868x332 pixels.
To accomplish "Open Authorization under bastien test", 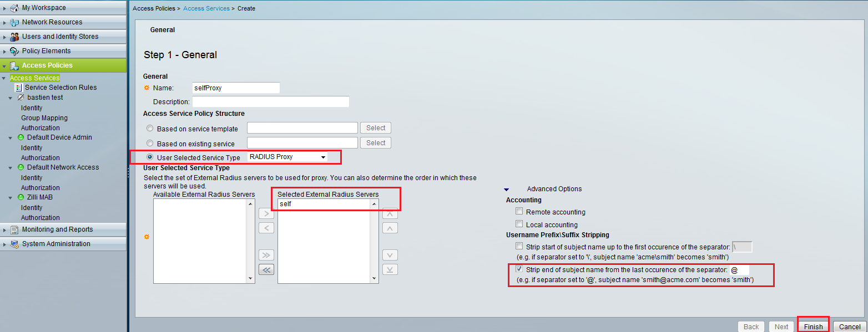I will tap(41, 128).
